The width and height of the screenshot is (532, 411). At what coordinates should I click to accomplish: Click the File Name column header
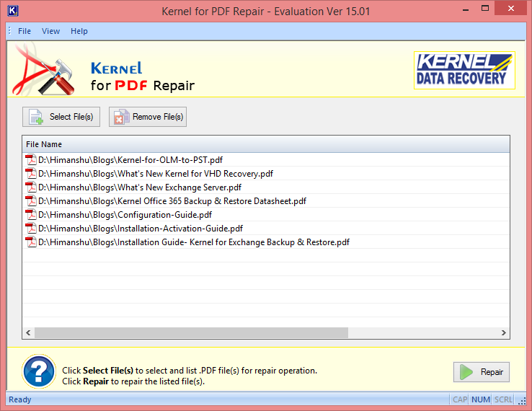[266, 144]
